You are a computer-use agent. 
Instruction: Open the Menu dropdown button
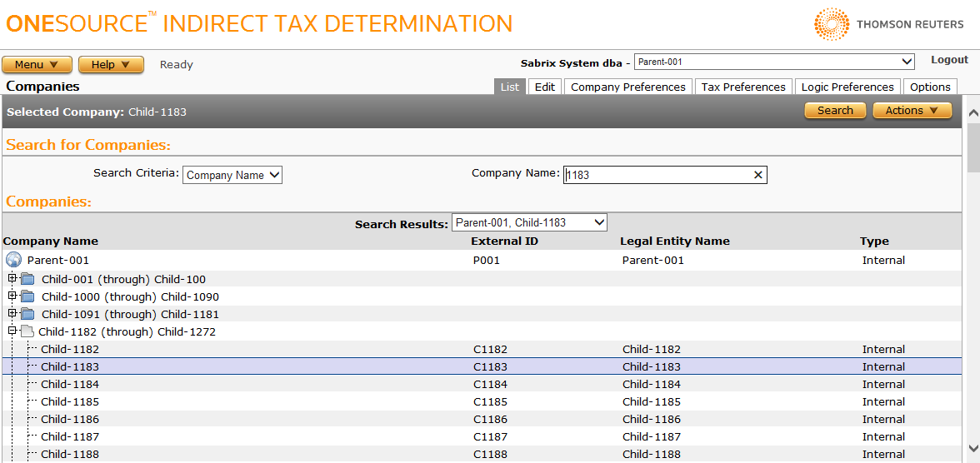pyautogui.click(x=37, y=65)
